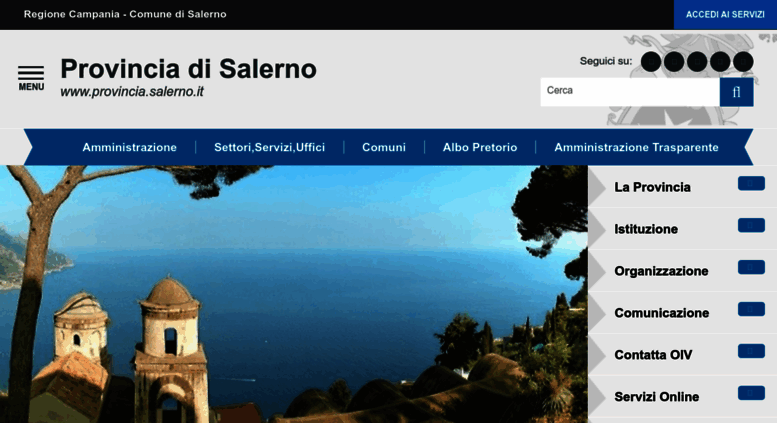Open the fourth social media circle icon
This screenshot has width=777, height=423.
[720, 62]
